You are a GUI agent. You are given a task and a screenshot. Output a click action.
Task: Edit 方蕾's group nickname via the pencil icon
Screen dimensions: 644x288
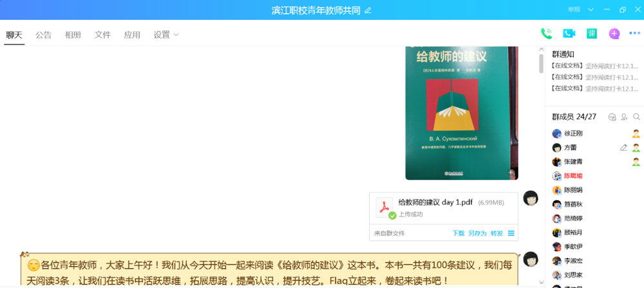[x=623, y=148]
